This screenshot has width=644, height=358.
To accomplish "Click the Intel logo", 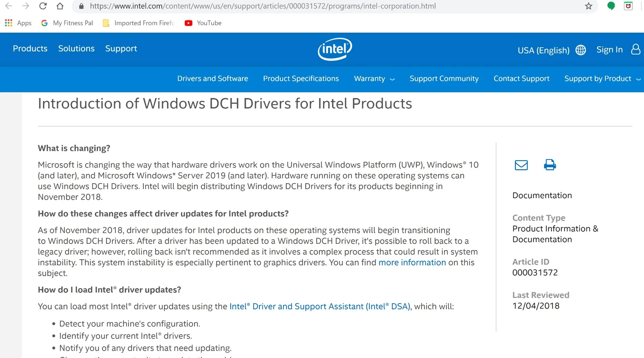I will point(335,49).
